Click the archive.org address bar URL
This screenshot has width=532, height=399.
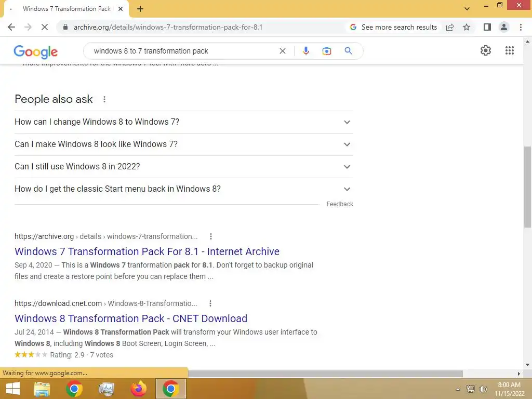(x=168, y=27)
